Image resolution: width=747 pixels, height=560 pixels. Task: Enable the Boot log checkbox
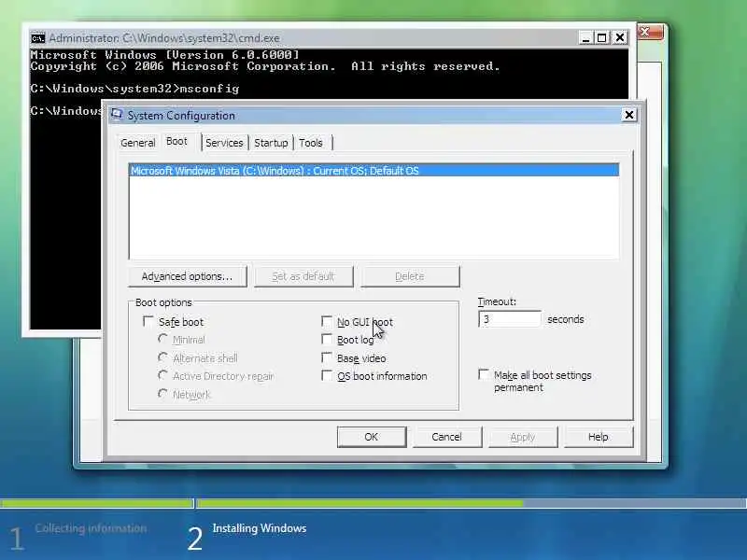pyautogui.click(x=327, y=339)
